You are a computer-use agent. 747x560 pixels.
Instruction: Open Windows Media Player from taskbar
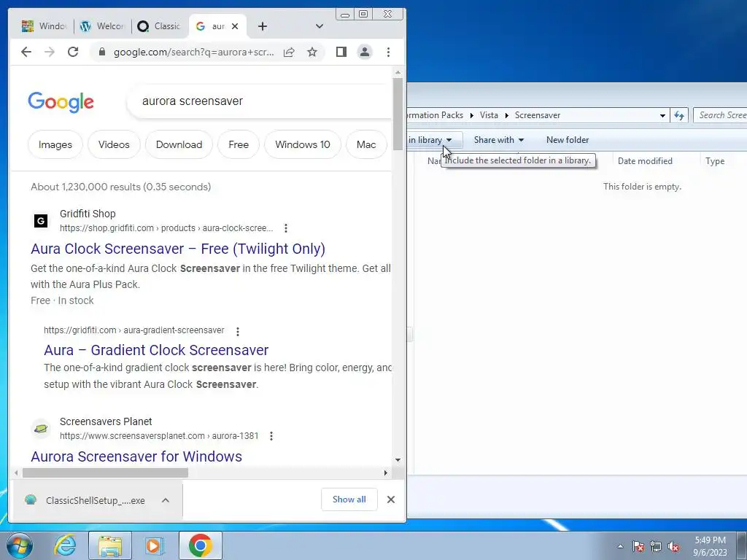coord(154,545)
